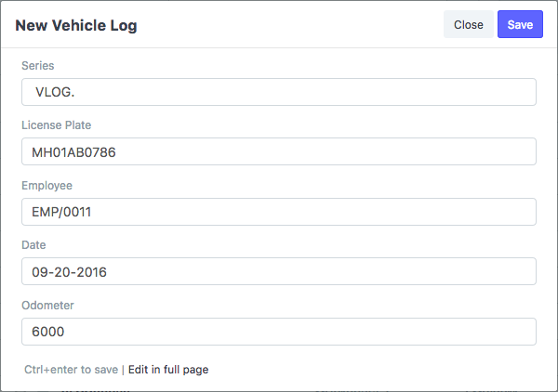Click inside the License Plate input field
The height and width of the screenshot is (392, 558).
[279, 152]
